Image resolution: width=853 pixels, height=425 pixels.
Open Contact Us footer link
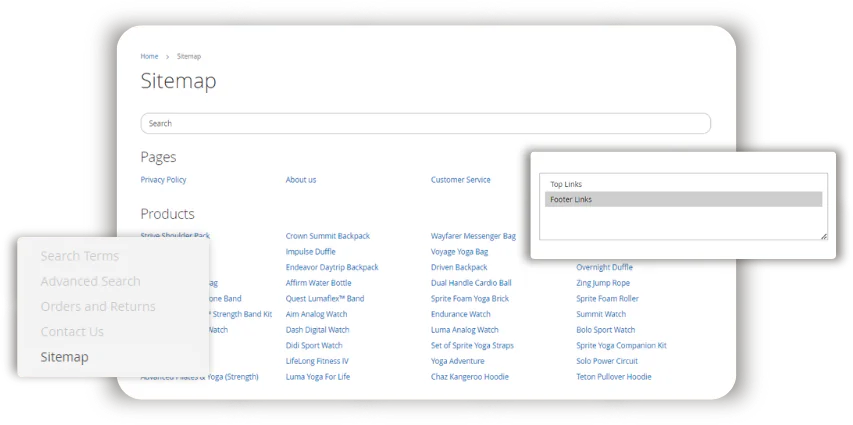tap(72, 331)
